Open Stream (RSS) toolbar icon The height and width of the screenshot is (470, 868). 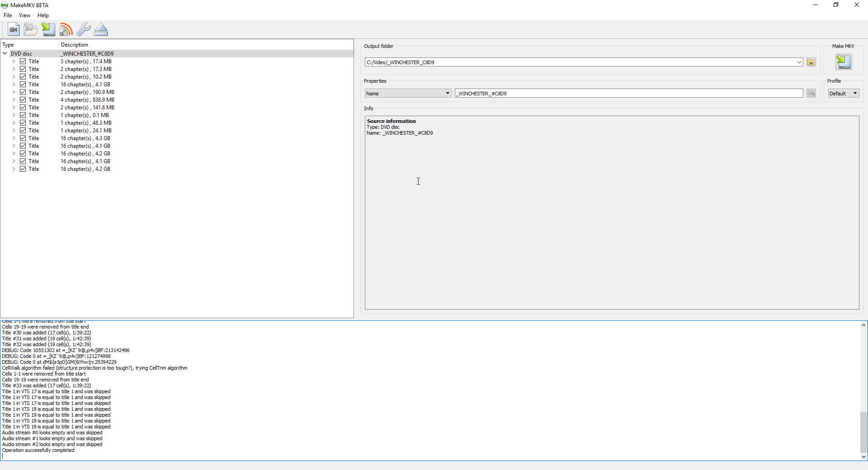[66, 29]
